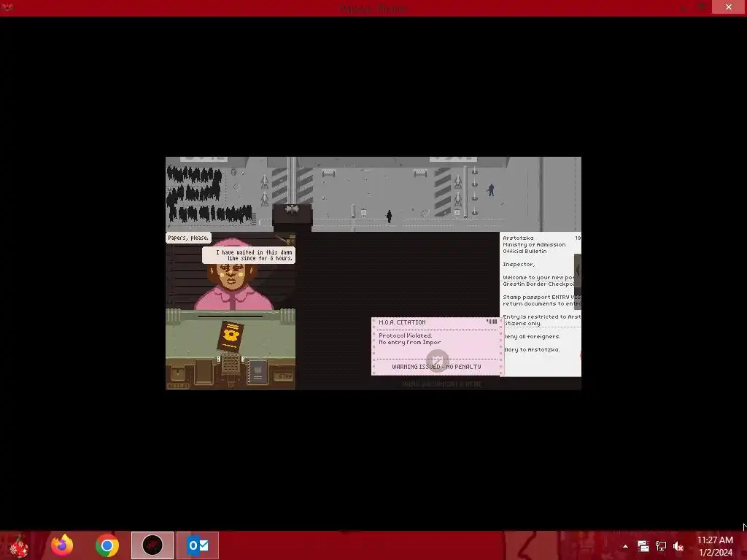The height and width of the screenshot is (560, 747).
Task: Click the 'Papers, please.' speech bubble
Action: (188, 238)
